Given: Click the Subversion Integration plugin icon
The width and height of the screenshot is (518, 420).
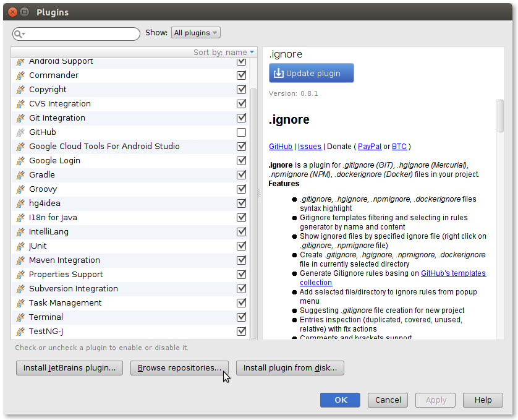Looking at the screenshot, I should click(x=20, y=289).
